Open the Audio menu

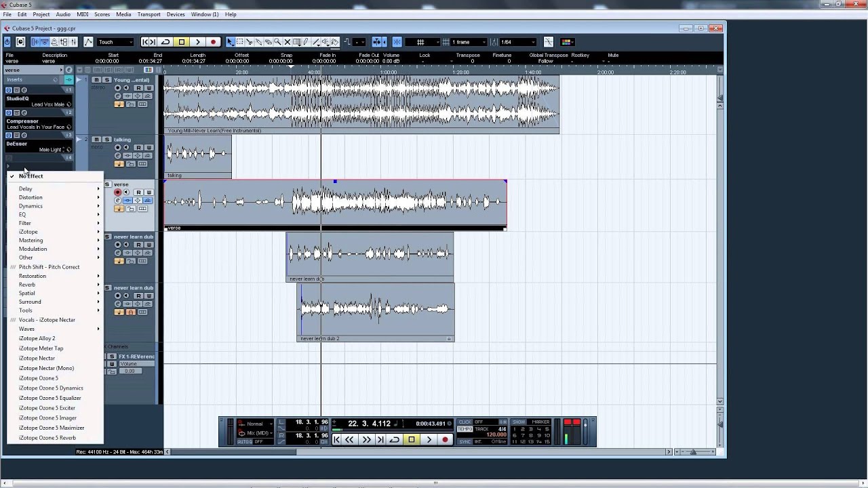coord(63,14)
